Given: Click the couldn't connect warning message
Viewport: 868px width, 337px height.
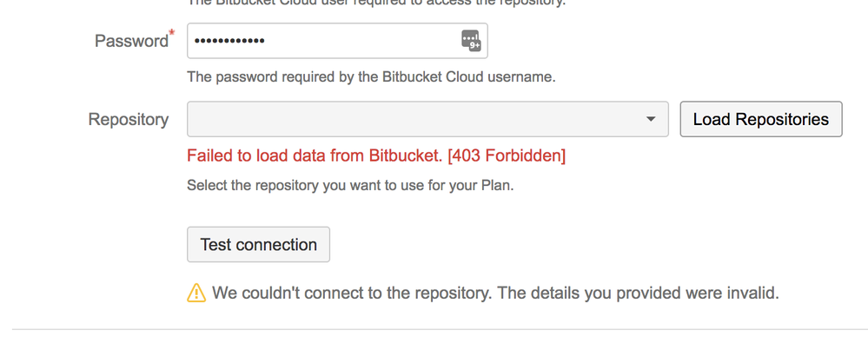Looking at the screenshot, I should click(495, 292).
